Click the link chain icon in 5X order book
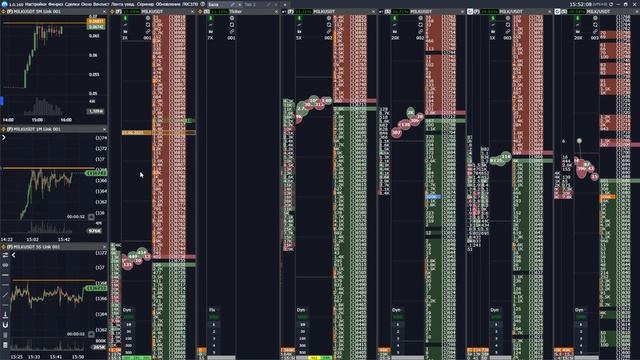Image resolution: width=640 pixels, height=360 pixels. [x=329, y=31]
